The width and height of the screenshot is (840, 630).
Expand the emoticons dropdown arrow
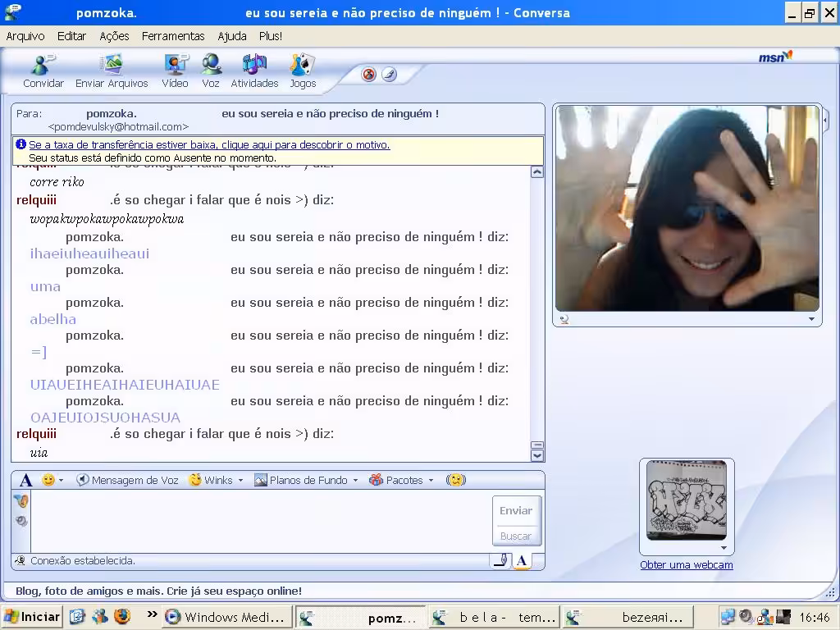click(x=61, y=481)
